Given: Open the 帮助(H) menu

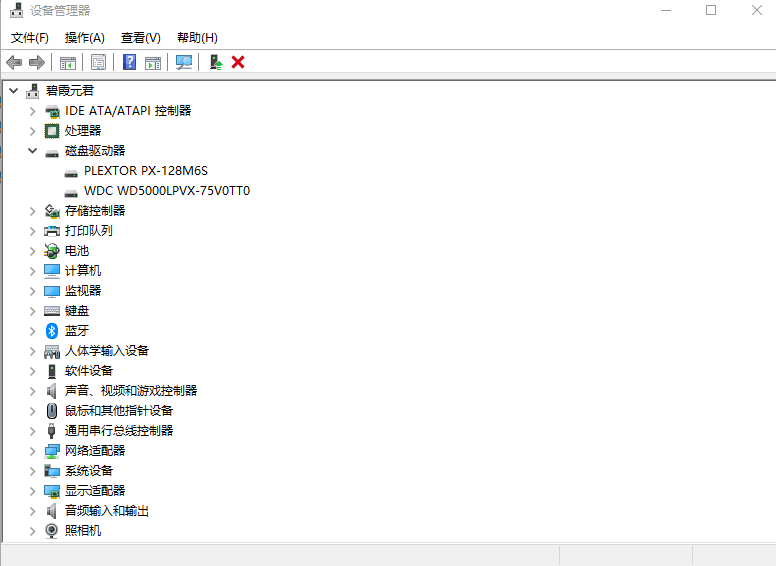Looking at the screenshot, I should click(x=197, y=38).
